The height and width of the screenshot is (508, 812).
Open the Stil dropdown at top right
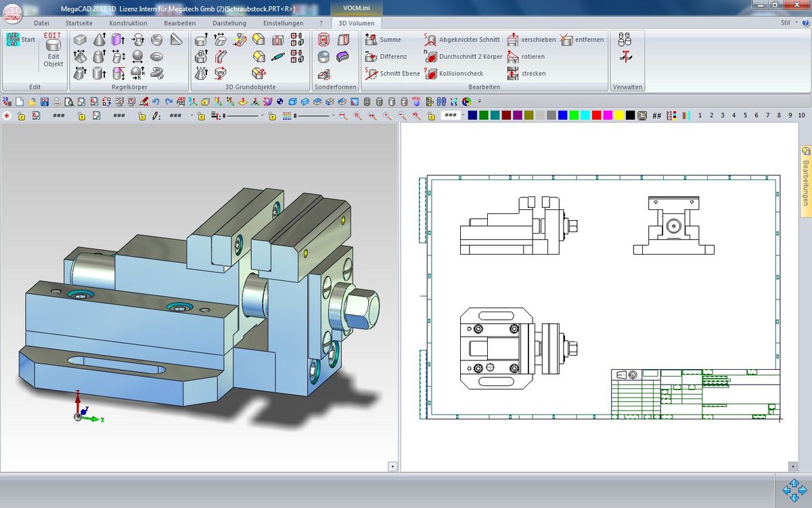point(788,23)
